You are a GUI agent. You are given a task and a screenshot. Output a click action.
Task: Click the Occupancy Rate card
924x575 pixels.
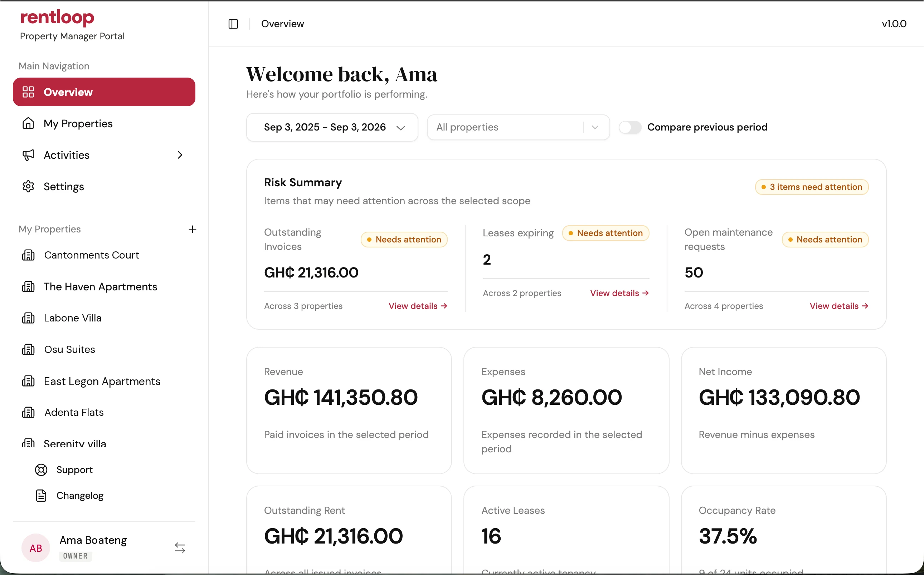pyautogui.click(x=784, y=529)
